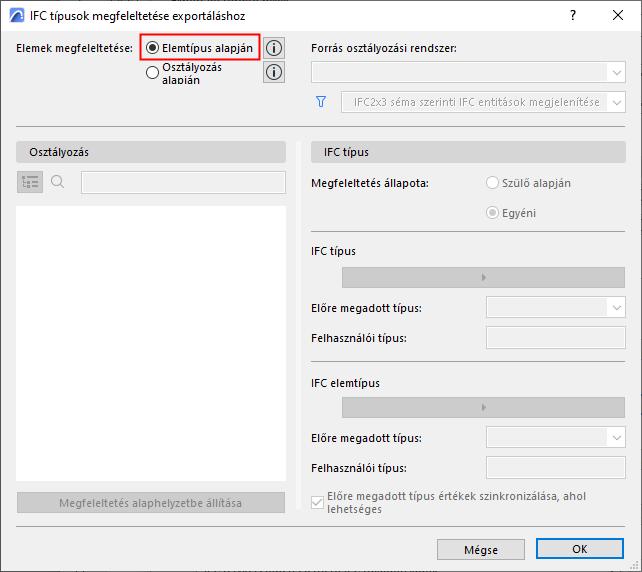This screenshot has width=642, height=572.
Task: Click the blue filter funnel icon
Action: point(321,102)
